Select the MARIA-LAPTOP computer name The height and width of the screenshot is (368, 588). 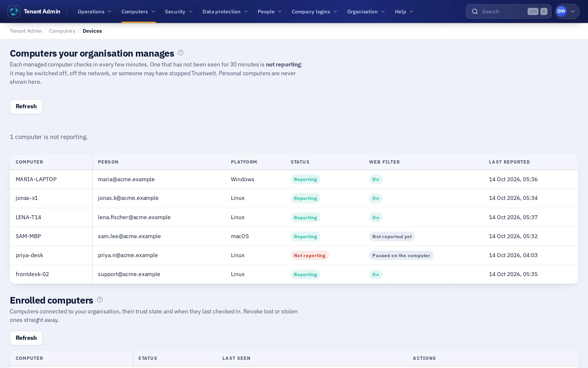36,179
